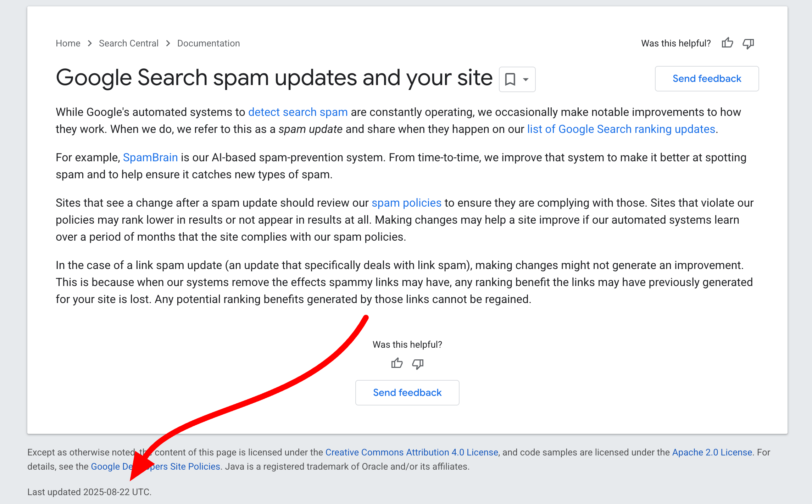Give thumbs down under 'Was this helpful?' mid-page
812x504 pixels.
pyautogui.click(x=417, y=363)
